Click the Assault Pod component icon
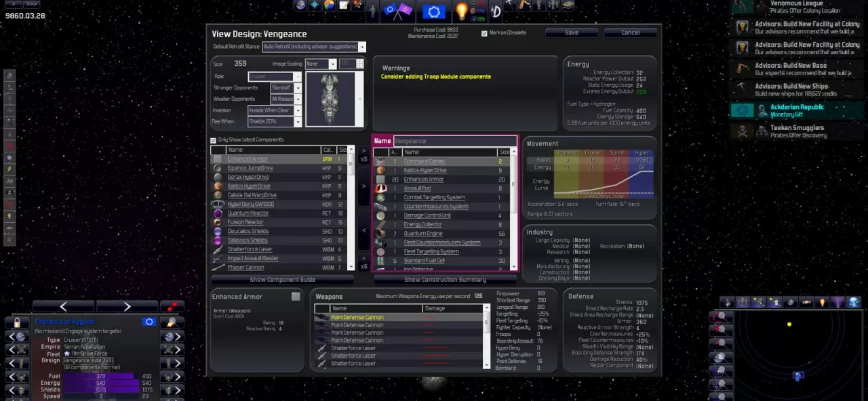 tap(380, 188)
